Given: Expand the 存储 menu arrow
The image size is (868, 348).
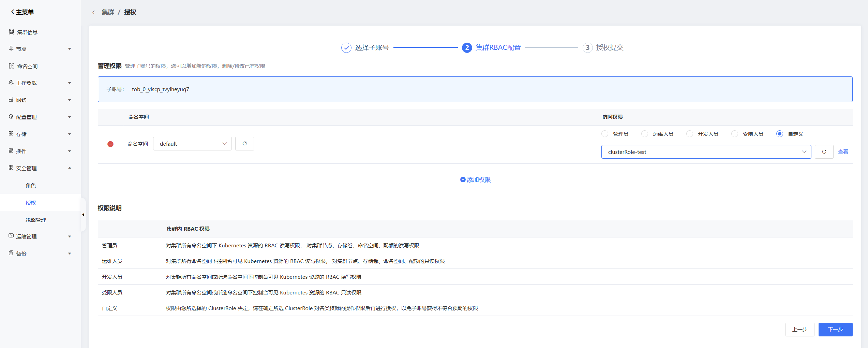Looking at the screenshot, I should click(x=70, y=134).
